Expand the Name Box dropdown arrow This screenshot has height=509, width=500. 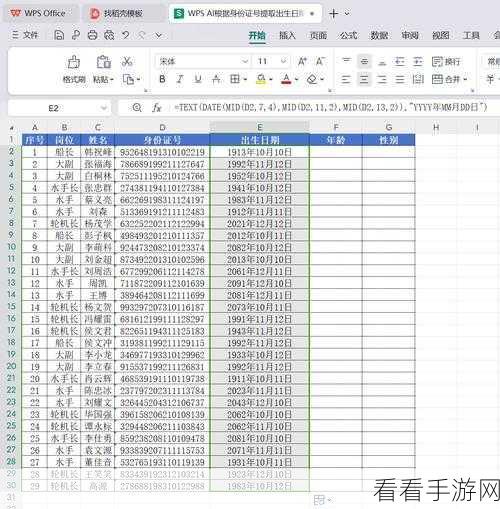(104, 108)
